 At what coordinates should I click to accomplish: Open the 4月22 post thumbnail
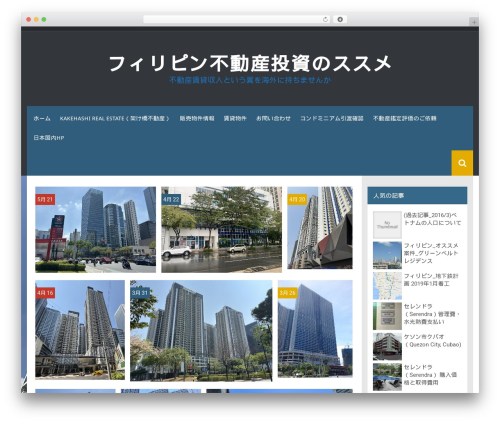(x=221, y=230)
